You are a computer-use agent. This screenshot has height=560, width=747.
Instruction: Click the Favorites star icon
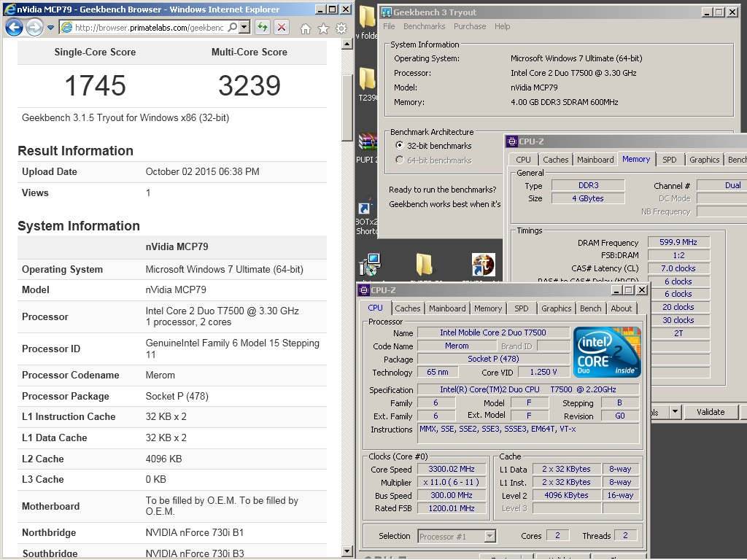[x=323, y=28]
